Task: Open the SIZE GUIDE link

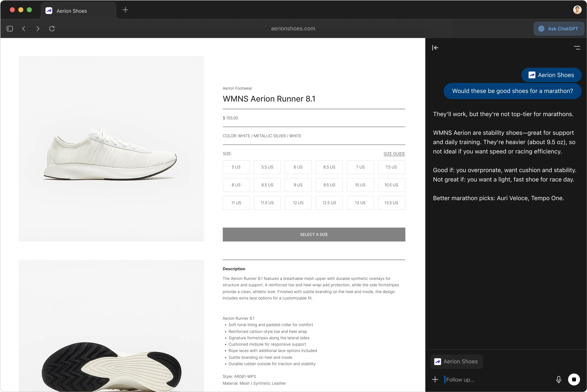Action: [x=394, y=153]
